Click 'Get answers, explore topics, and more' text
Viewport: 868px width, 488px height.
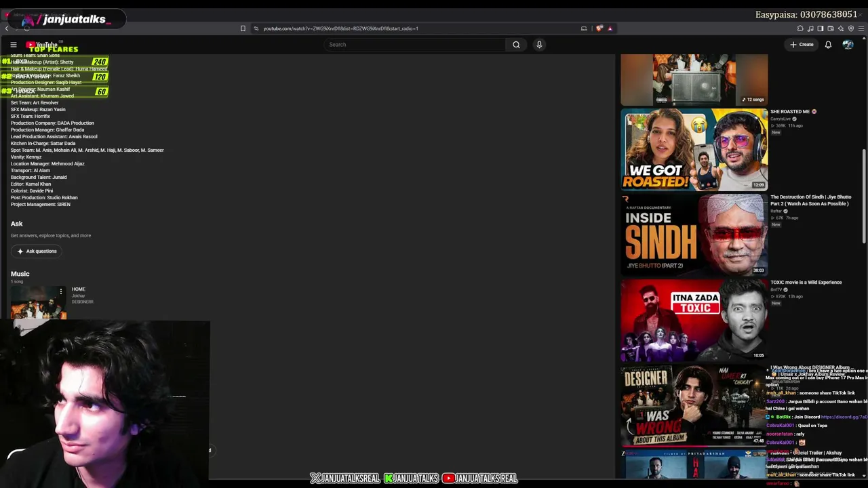[51, 236]
